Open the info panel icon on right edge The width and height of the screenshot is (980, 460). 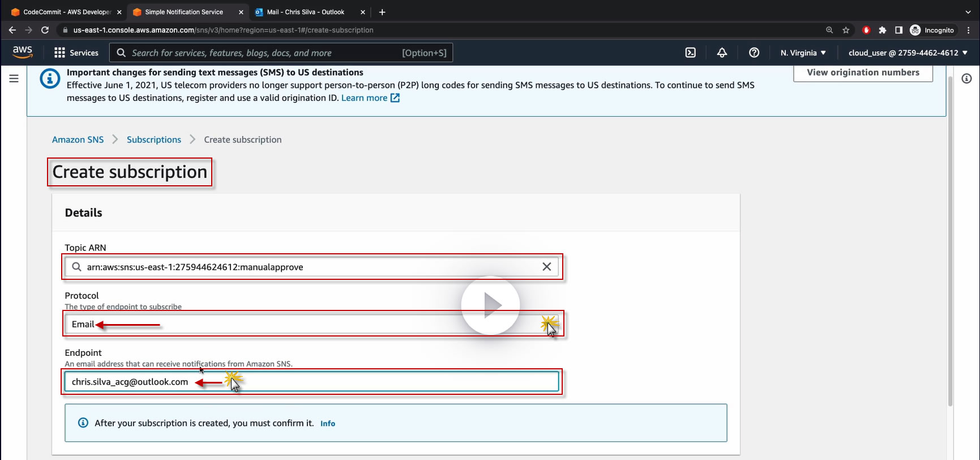(966, 79)
